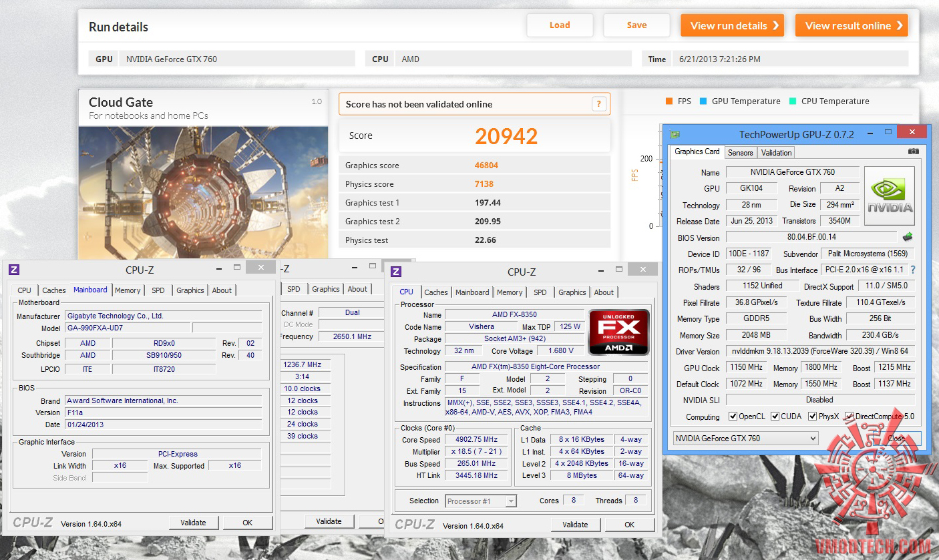Click the Bus Interface question mark in GPU-Z
This screenshot has width=939, height=560.
coord(913,270)
